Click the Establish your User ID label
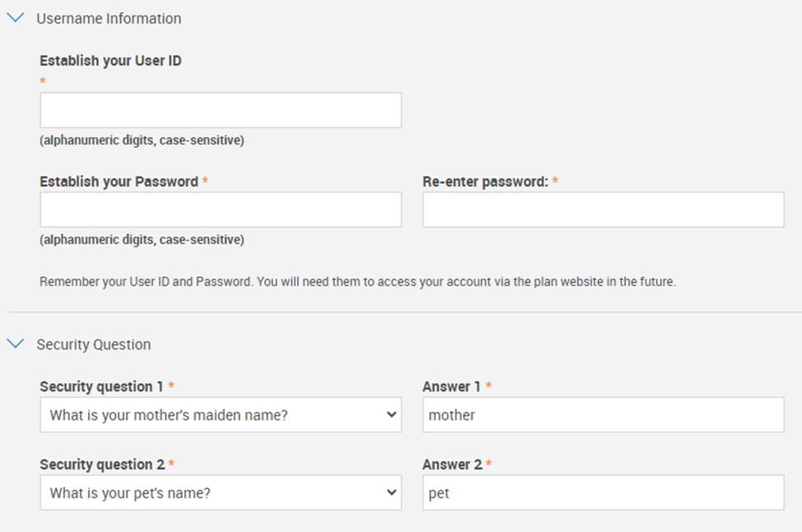 point(110,61)
